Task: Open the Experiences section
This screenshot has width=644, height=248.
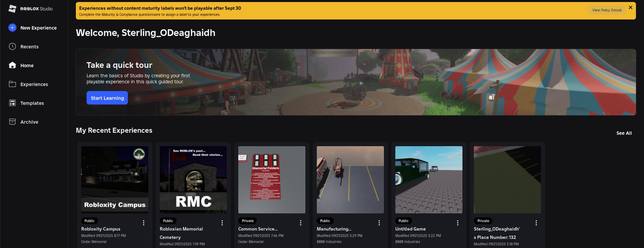Action: click(x=34, y=84)
